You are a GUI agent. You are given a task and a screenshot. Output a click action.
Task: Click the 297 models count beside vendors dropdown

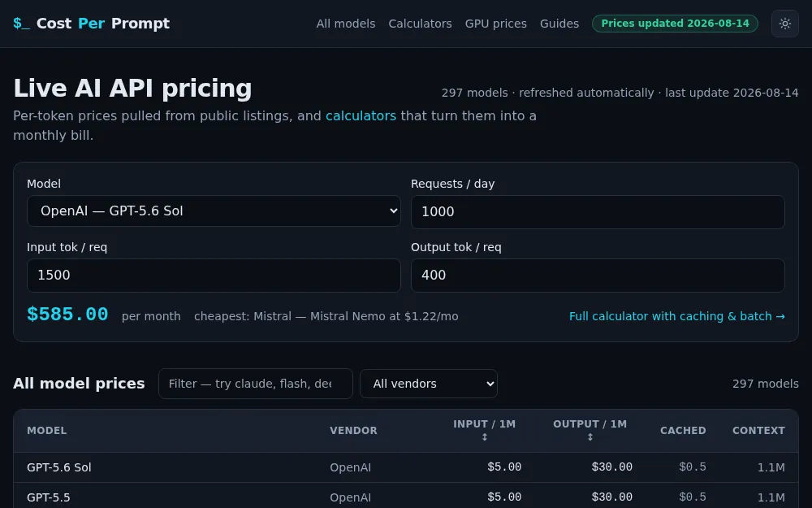tap(766, 384)
